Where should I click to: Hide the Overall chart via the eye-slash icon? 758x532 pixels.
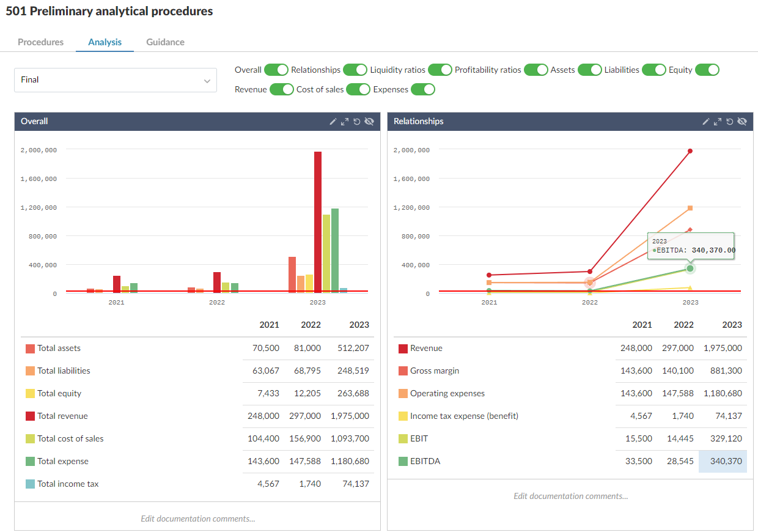point(369,121)
